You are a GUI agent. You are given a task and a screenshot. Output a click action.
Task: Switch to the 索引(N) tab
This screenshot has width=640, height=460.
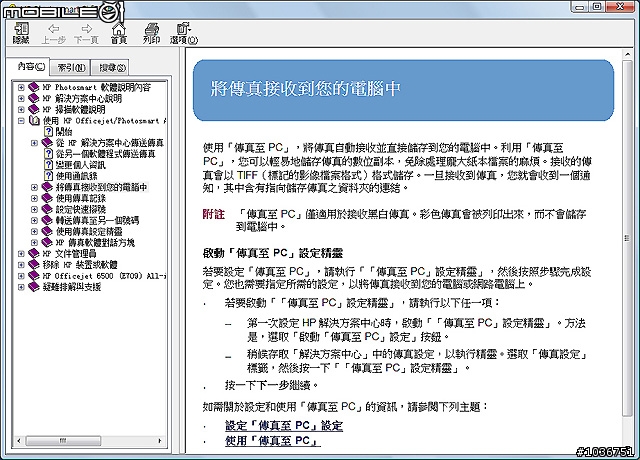70,68
